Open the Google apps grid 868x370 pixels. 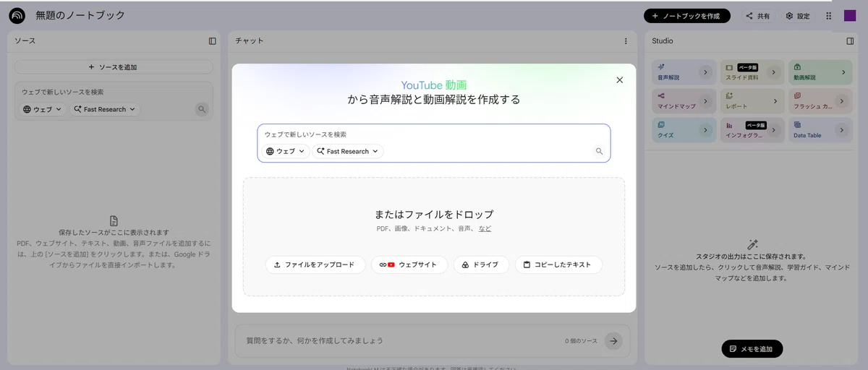829,16
